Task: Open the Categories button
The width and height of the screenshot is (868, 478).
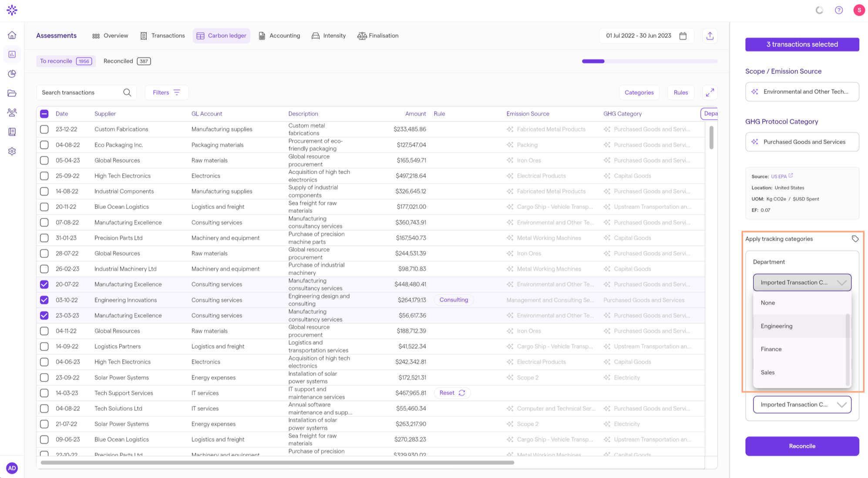Action: (x=639, y=92)
